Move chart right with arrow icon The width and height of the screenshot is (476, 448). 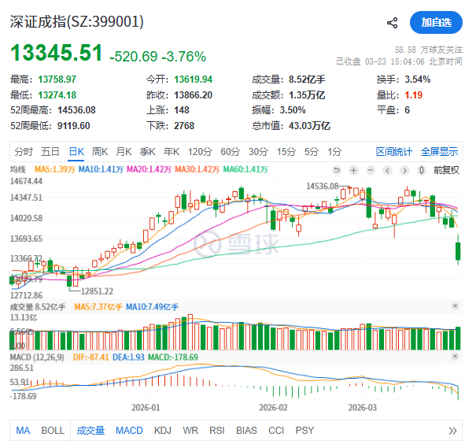[404, 170]
